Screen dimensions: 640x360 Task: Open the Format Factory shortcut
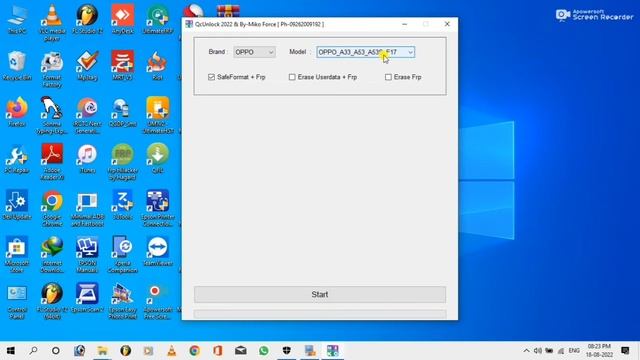(52, 69)
